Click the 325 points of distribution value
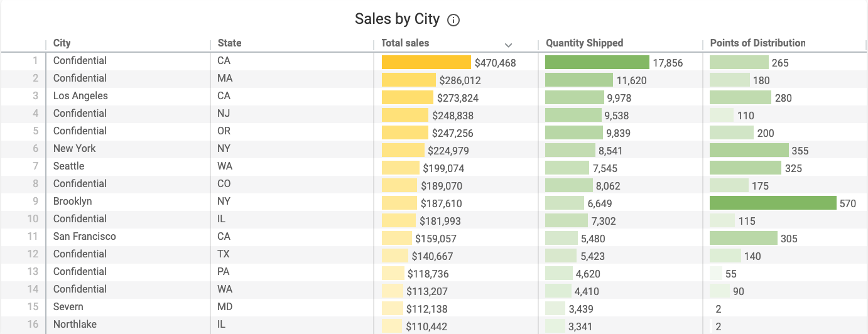The width and height of the screenshot is (868, 334). pos(793,168)
